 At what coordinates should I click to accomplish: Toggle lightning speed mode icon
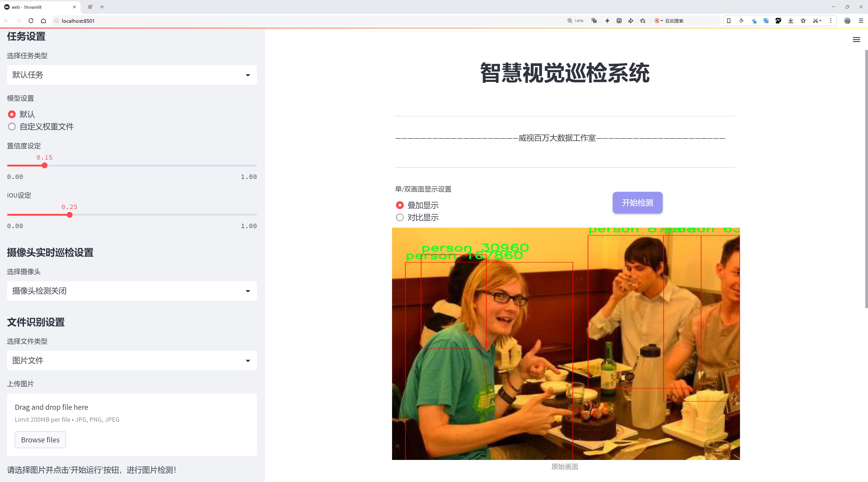(607, 21)
